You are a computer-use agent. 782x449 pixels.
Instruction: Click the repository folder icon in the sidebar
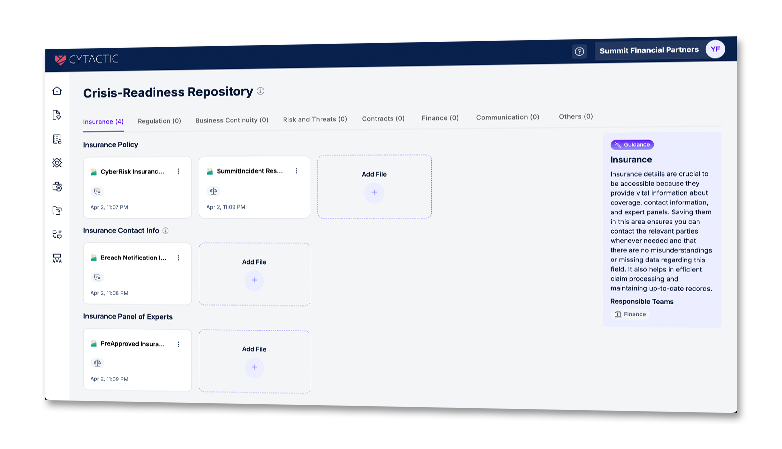(57, 211)
